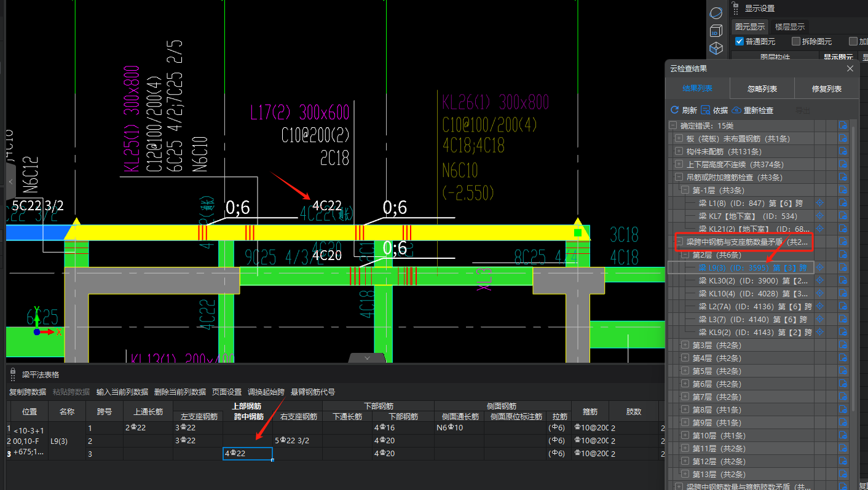Collapse the 第-1层（共3条）node
This screenshot has height=490, width=868.
pyautogui.click(x=685, y=190)
